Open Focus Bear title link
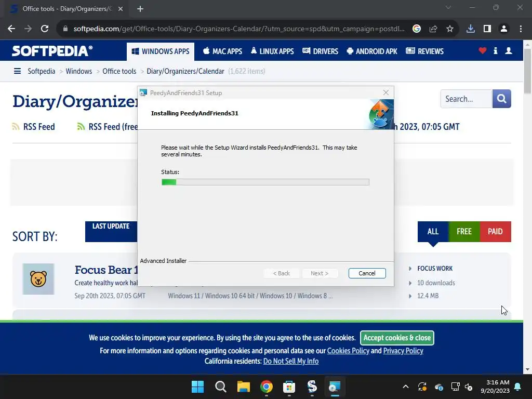 pos(106,270)
